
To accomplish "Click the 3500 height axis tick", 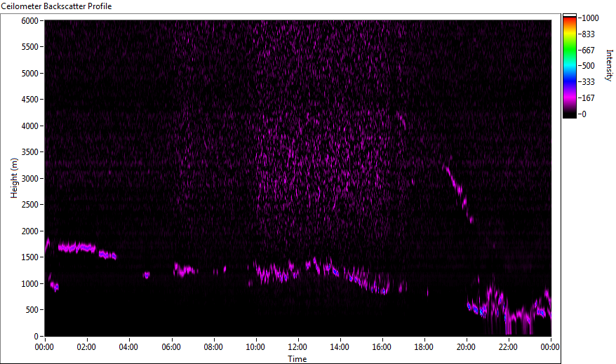I will 30,152.
